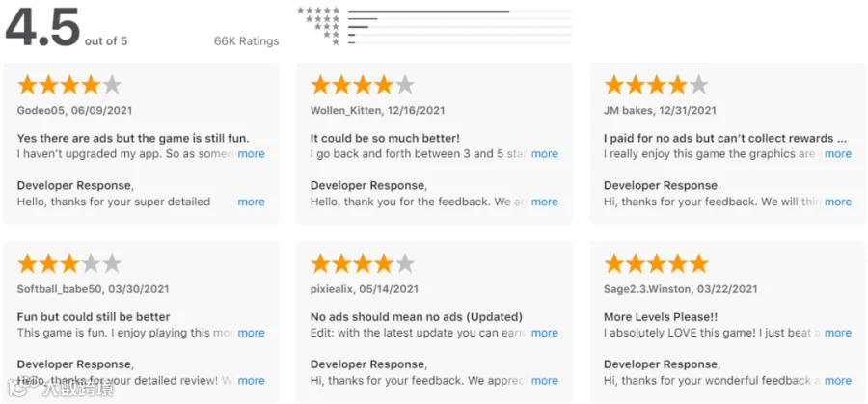This screenshot has width=868, height=404.
Task: Expand Godeo05's review text with more
Action: (252, 154)
